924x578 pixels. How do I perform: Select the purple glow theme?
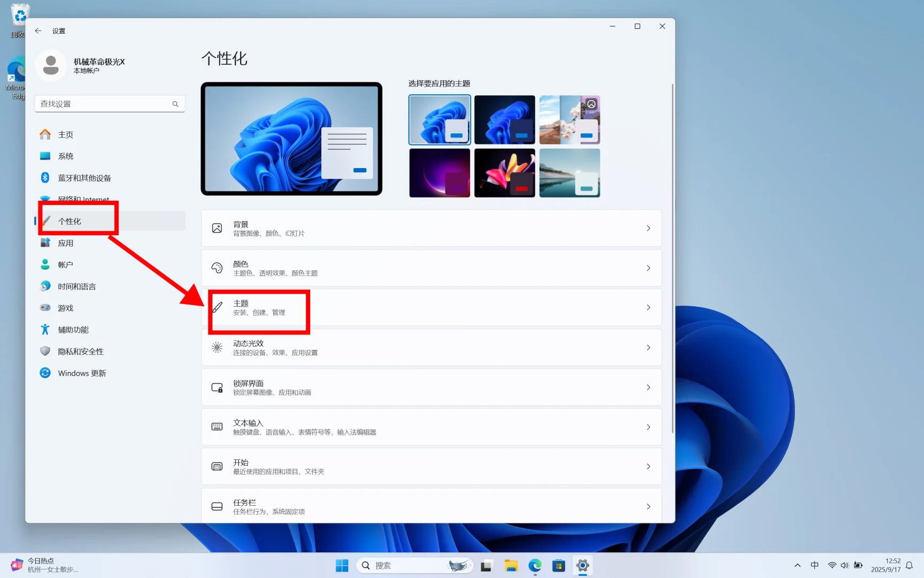pyautogui.click(x=440, y=173)
